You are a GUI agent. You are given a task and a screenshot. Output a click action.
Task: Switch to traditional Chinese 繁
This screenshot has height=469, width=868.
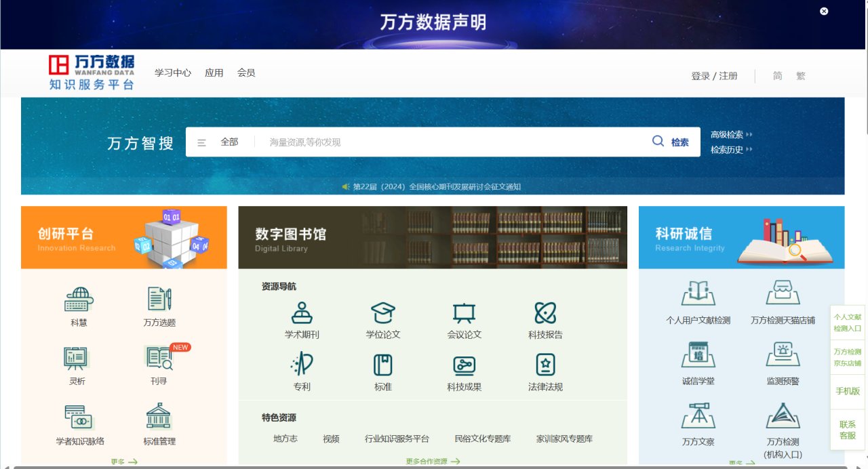pyautogui.click(x=801, y=76)
